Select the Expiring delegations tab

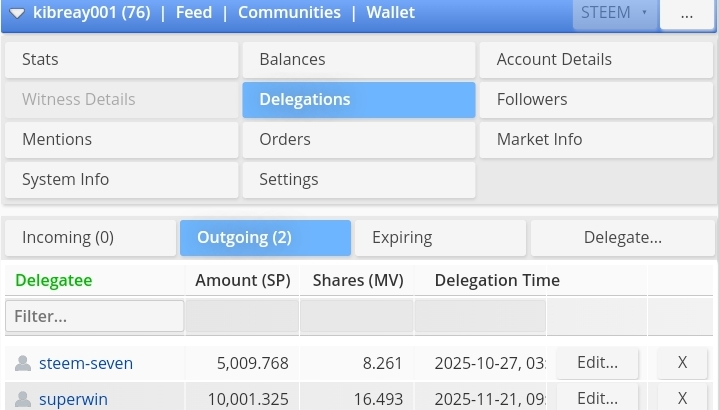pyautogui.click(x=440, y=238)
